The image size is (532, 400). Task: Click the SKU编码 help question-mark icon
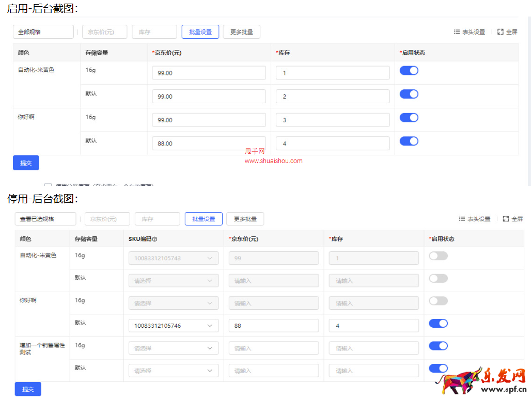(155, 239)
